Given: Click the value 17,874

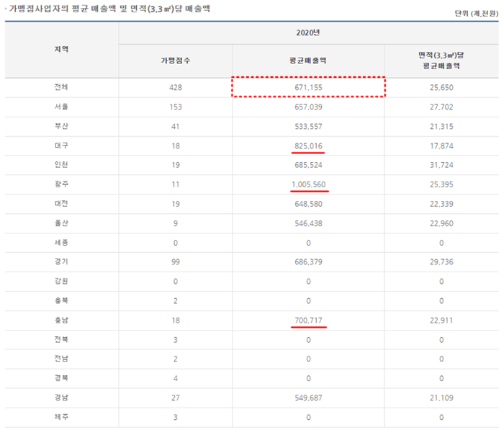Looking at the screenshot, I should [x=441, y=146].
